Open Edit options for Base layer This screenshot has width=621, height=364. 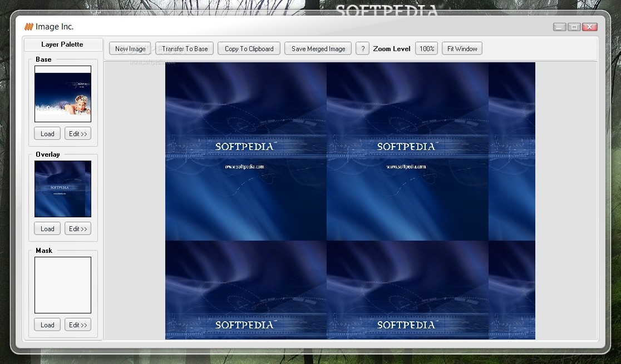(78, 134)
